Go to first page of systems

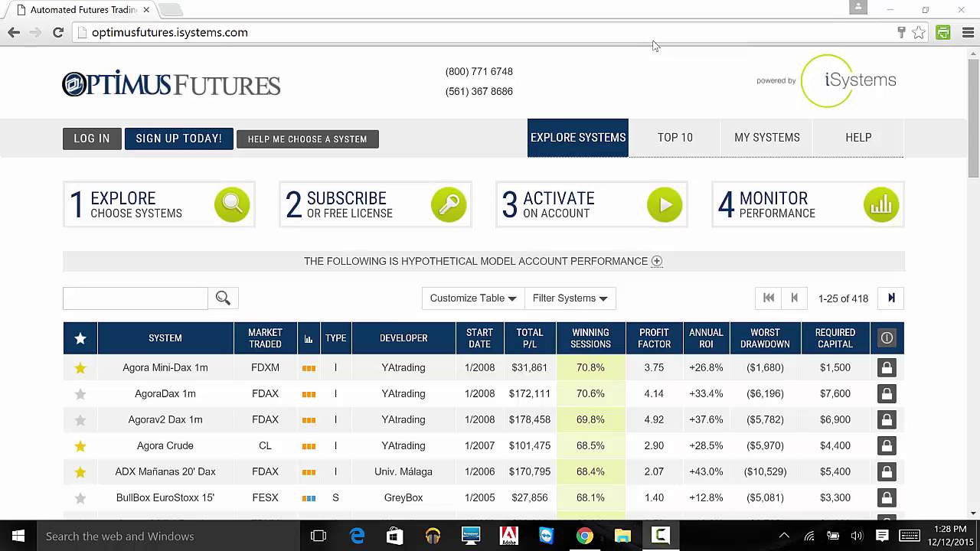coord(769,298)
